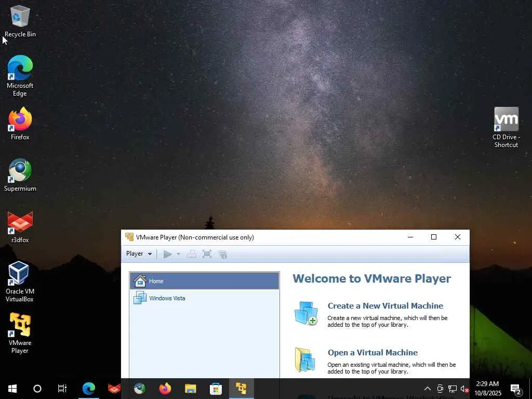Show hidden system tray icons
This screenshot has height=399, width=532.
pos(428,389)
